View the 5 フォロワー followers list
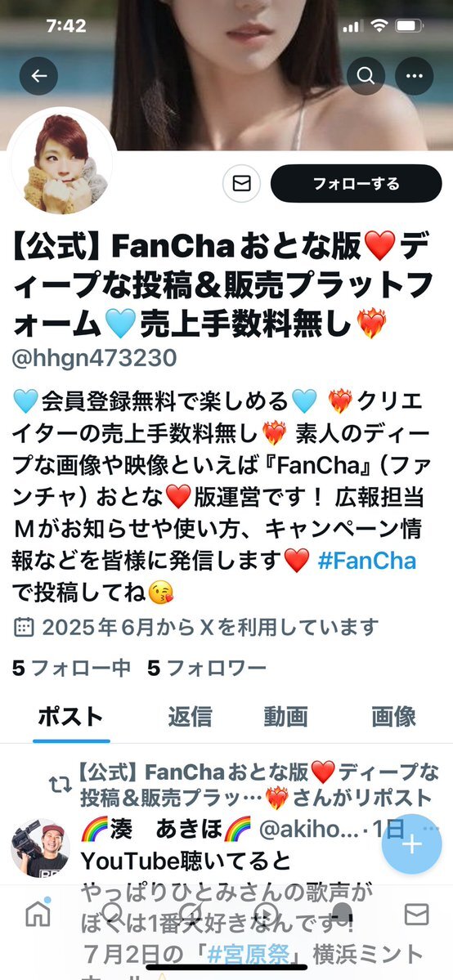 [207, 669]
